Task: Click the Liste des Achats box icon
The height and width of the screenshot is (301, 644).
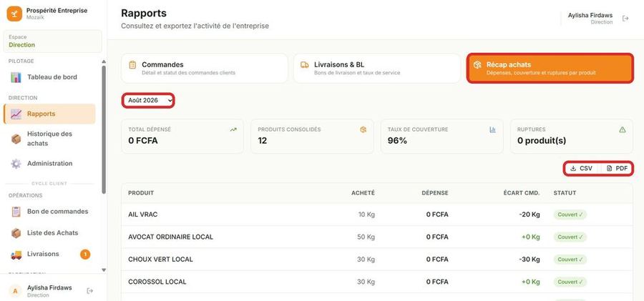Action: 16,233
